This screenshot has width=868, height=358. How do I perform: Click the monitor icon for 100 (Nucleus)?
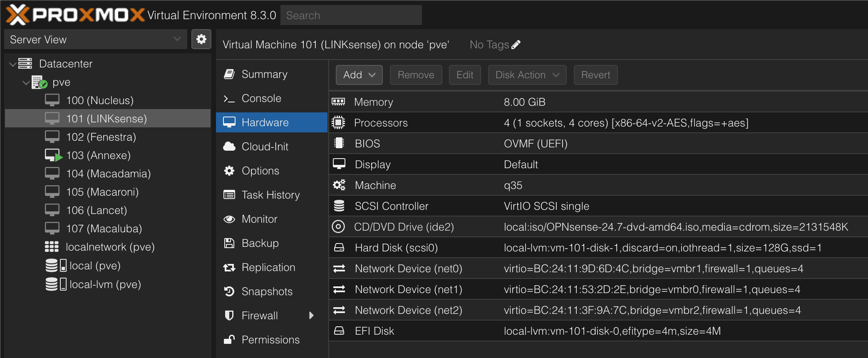[x=52, y=100]
